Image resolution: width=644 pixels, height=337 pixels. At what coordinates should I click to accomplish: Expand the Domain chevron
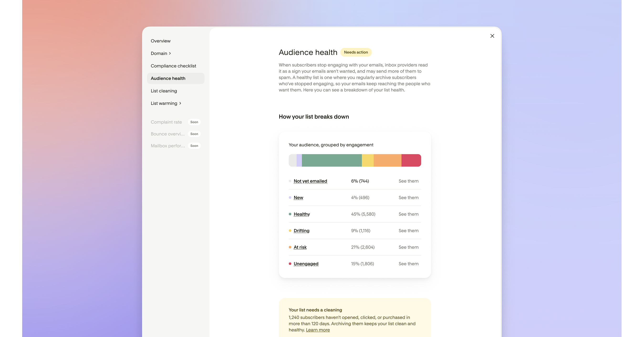click(170, 53)
